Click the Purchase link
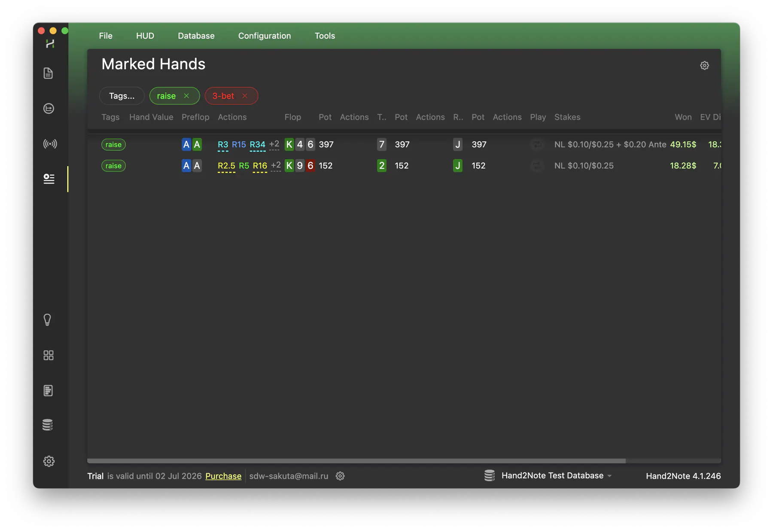 [x=223, y=476]
